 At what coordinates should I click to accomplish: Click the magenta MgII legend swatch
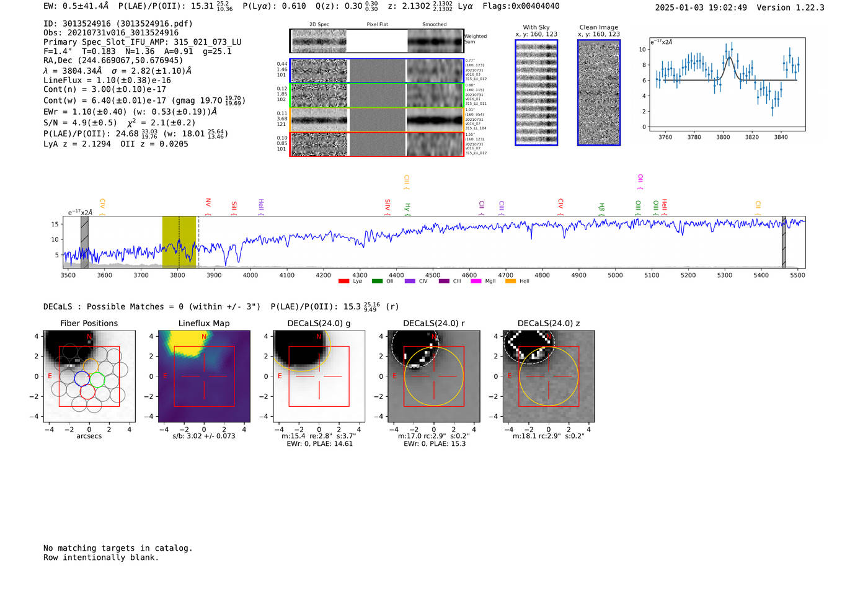tap(476, 281)
